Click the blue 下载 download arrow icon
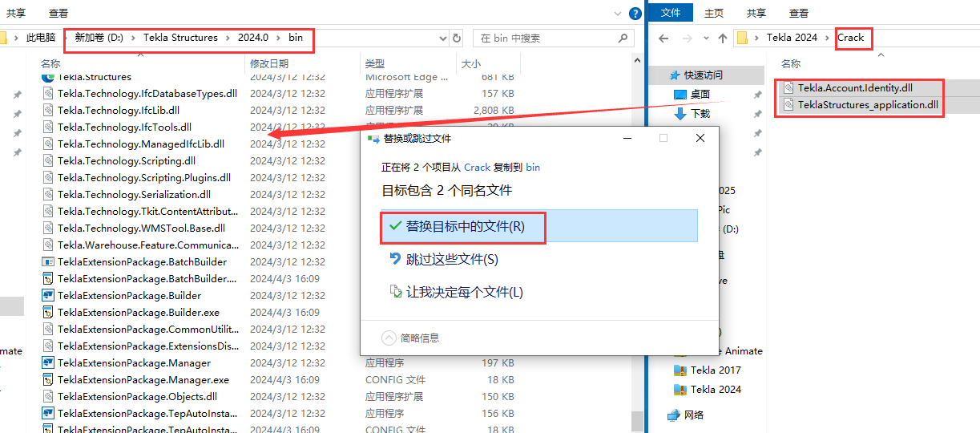This screenshot has height=433, width=980. (680, 114)
